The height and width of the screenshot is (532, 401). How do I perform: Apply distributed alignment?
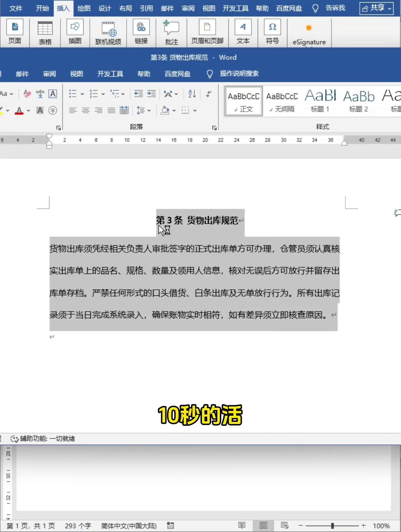[x=124, y=110]
